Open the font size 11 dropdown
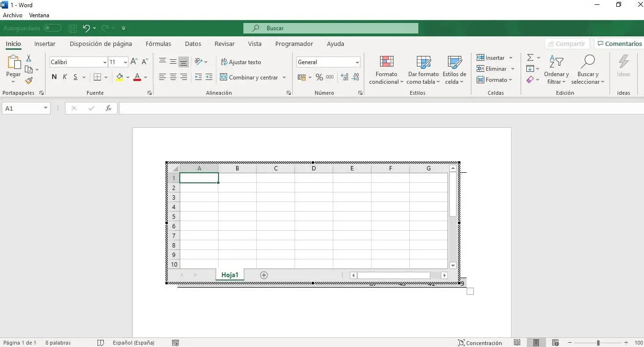644x347 pixels. pyautogui.click(x=125, y=62)
